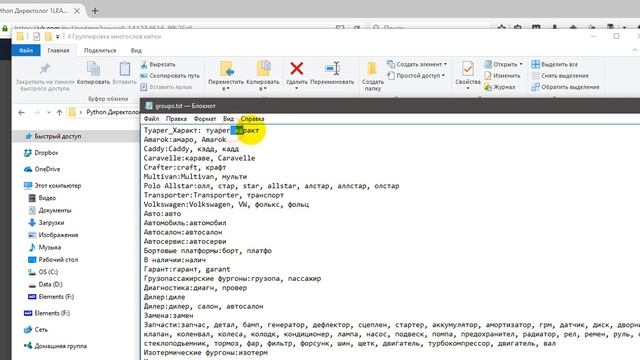640x360 pixels.
Task: Open Notepad Вид menu
Action: click(x=228, y=119)
